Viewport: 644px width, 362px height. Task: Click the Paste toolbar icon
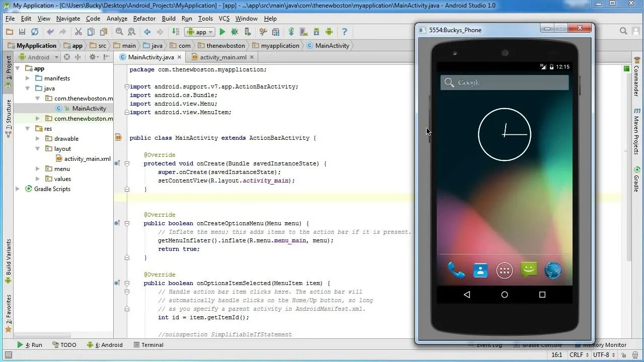(103, 32)
